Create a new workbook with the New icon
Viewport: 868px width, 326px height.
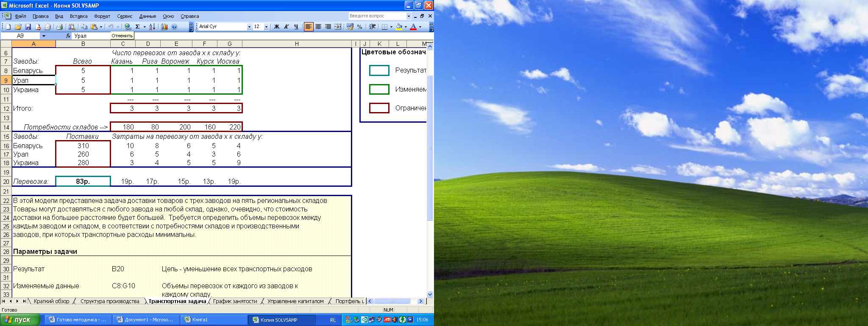point(8,27)
